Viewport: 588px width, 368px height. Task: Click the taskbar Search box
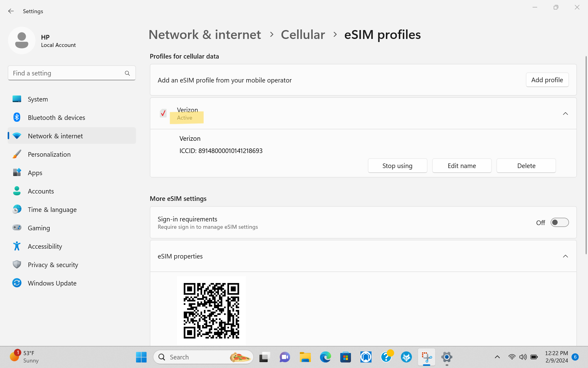[203, 357]
